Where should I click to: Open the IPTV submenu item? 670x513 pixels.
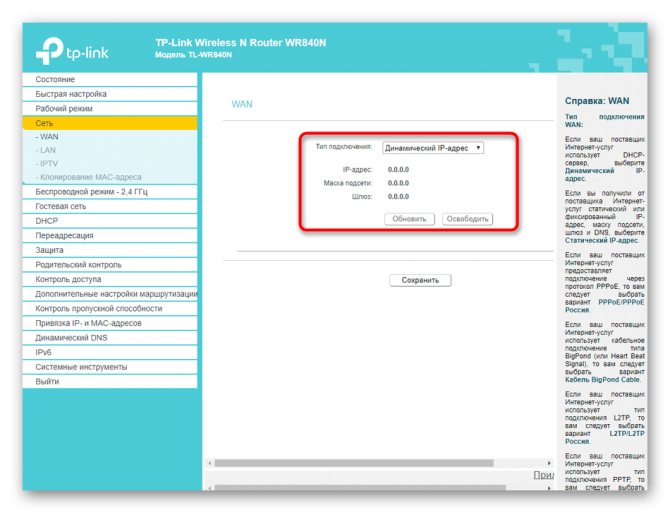tap(47, 164)
